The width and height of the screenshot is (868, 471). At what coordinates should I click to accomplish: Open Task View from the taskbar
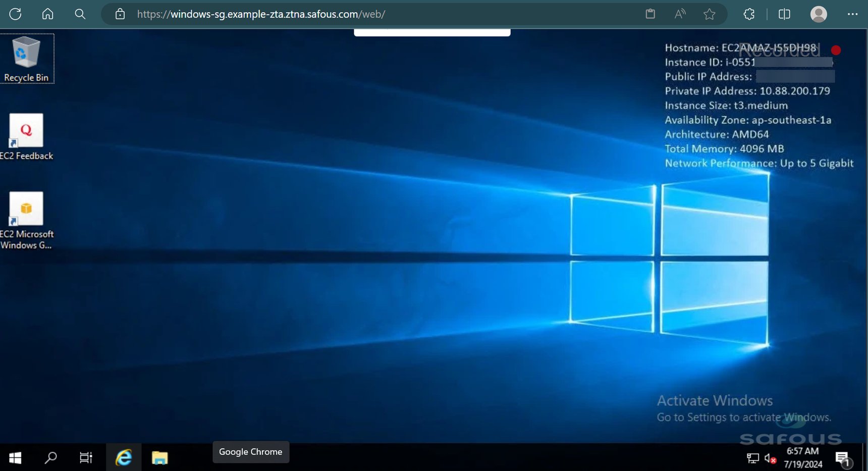point(85,457)
